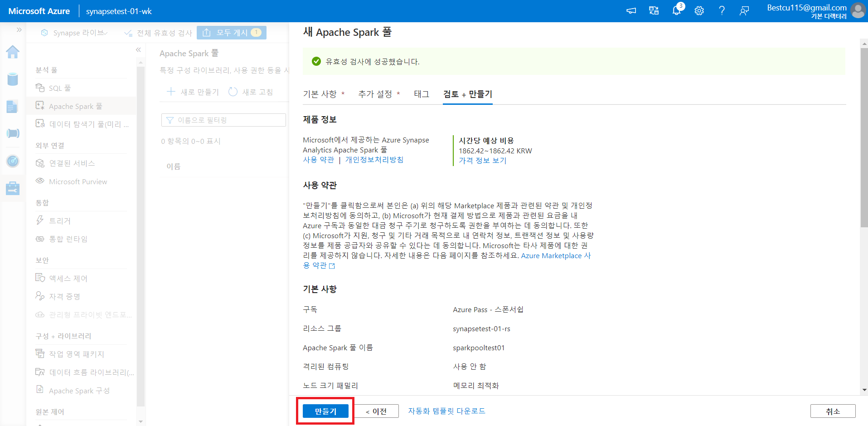Open the directory switcher icon
The image size is (868, 426).
pyautogui.click(x=654, y=11)
